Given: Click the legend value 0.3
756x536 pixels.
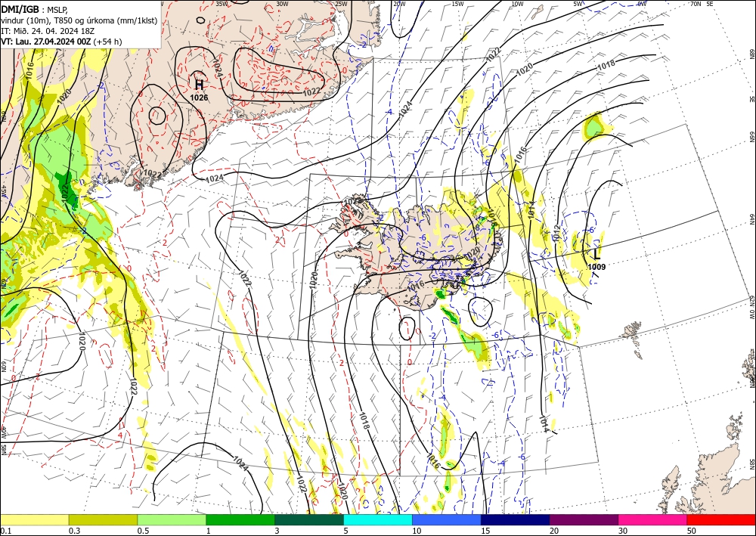Looking at the screenshot, I should coord(74,531).
